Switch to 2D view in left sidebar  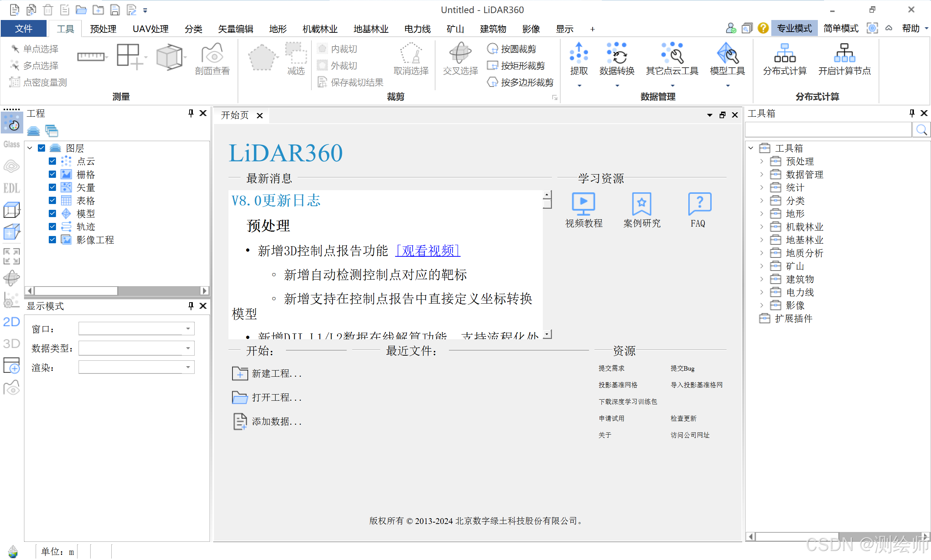(11, 322)
